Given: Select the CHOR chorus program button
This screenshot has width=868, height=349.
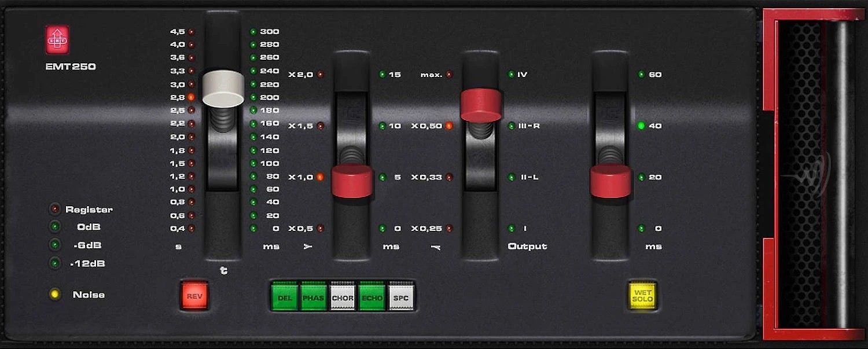Looking at the screenshot, I should click(343, 297).
